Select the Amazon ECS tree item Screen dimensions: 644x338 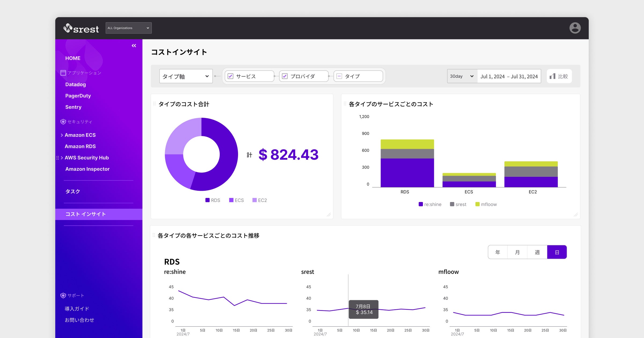[x=80, y=135]
